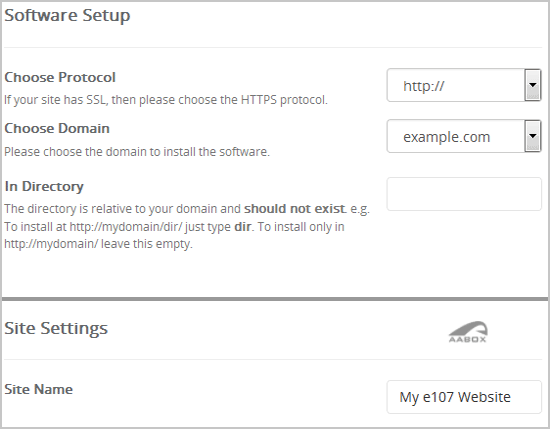The image size is (550, 429).
Task: Click the AABOX logo icon
Action: coord(468,331)
